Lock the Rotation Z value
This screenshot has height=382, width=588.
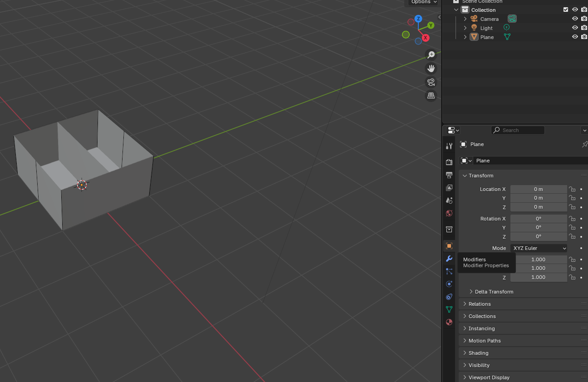point(573,236)
